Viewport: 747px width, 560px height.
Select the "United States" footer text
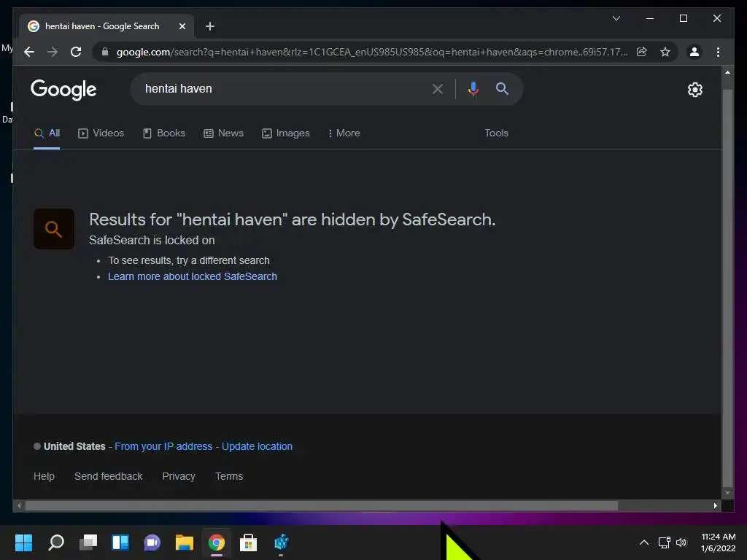(74, 447)
